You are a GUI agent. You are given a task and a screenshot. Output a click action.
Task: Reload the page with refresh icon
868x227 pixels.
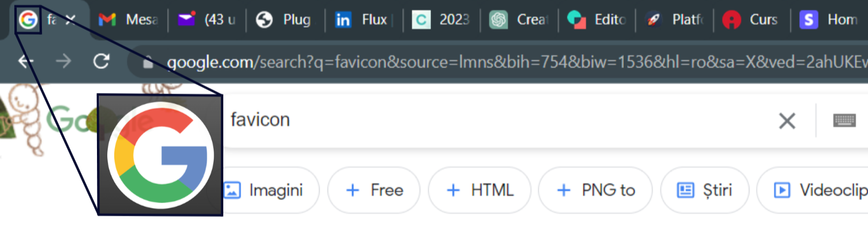pyautogui.click(x=102, y=61)
